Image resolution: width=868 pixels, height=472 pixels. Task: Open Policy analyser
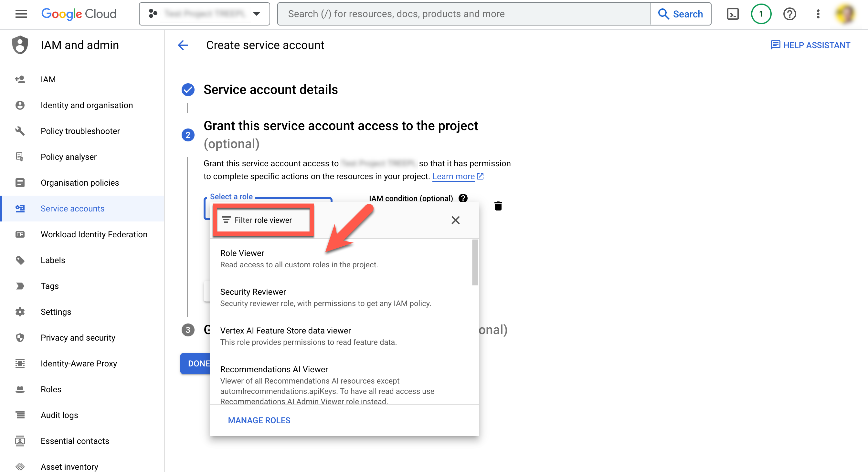click(82, 157)
